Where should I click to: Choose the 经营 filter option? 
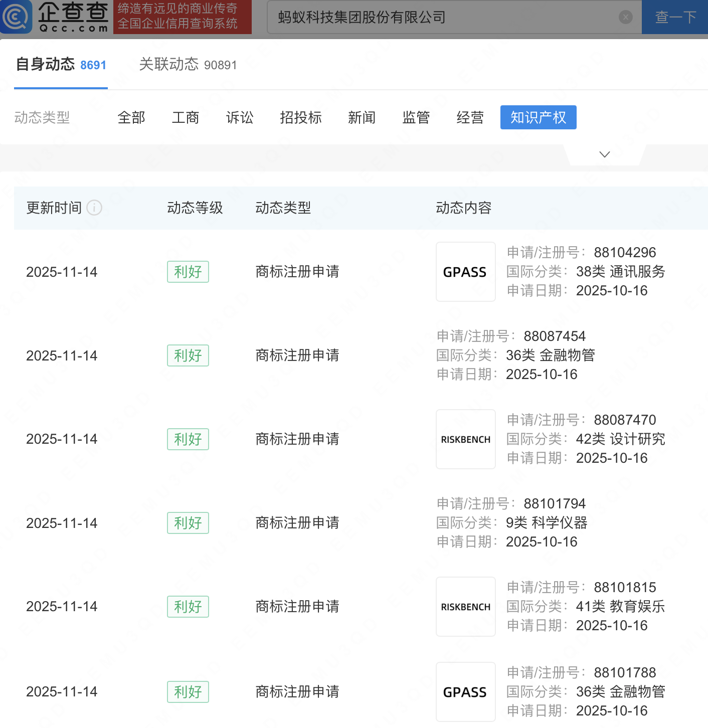coord(470,117)
